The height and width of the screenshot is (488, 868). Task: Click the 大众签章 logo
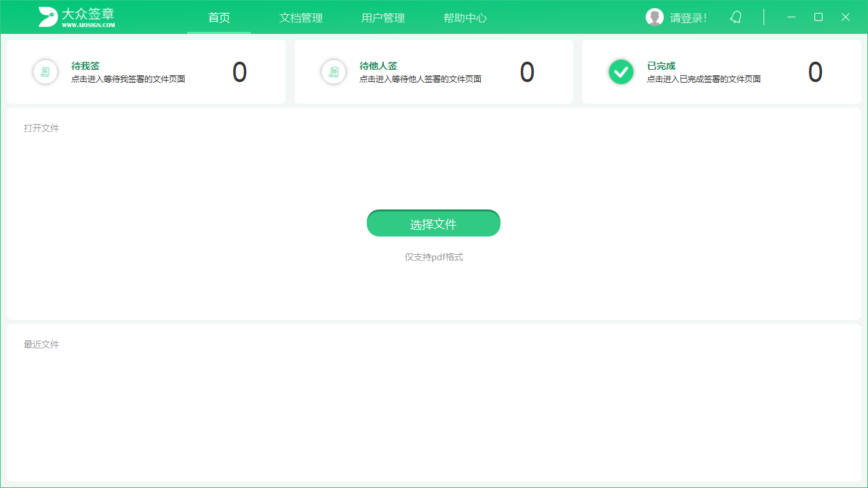77,17
